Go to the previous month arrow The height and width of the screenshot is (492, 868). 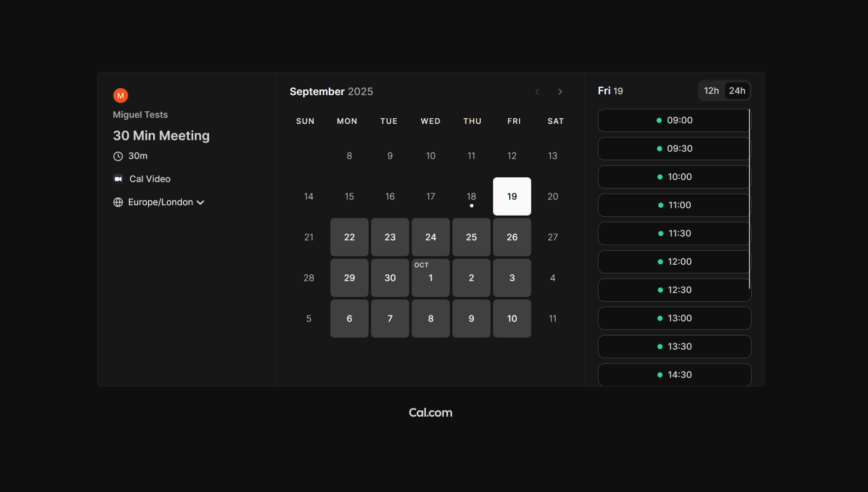[x=537, y=92]
